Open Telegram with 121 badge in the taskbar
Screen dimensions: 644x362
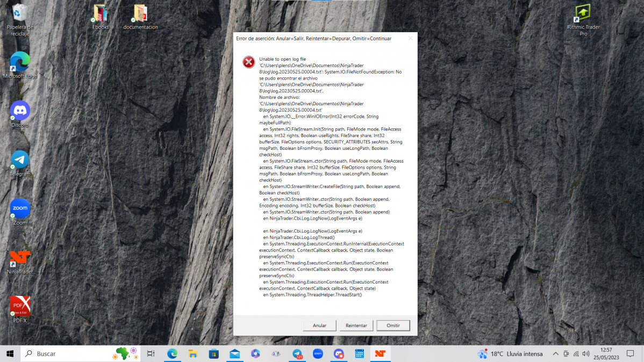pyautogui.click(x=297, y=354)
